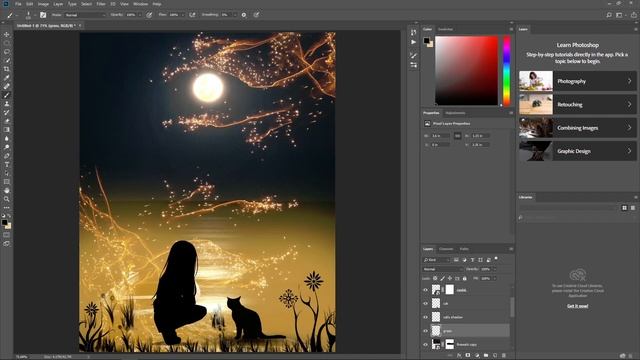Toggle Quick Mask mode icon

[7, 235]
